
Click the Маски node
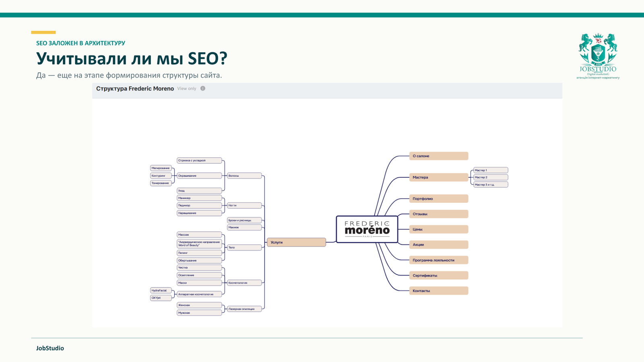[199, 283]
